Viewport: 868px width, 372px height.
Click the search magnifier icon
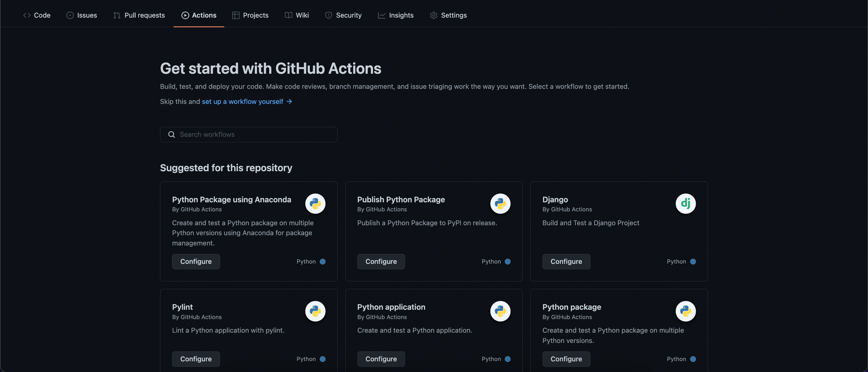[x=171, y=135]
